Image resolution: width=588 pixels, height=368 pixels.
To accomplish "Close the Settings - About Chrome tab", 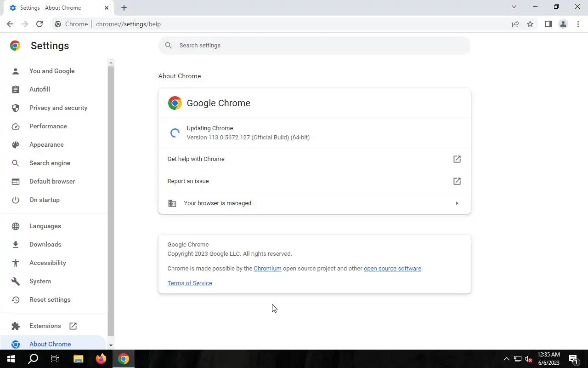I will pyautogui.click(x=107, y=8).
